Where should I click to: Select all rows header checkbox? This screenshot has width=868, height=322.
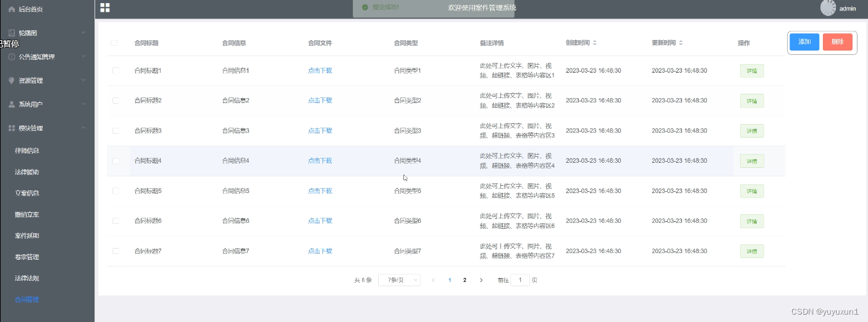(x=114, y=43)
